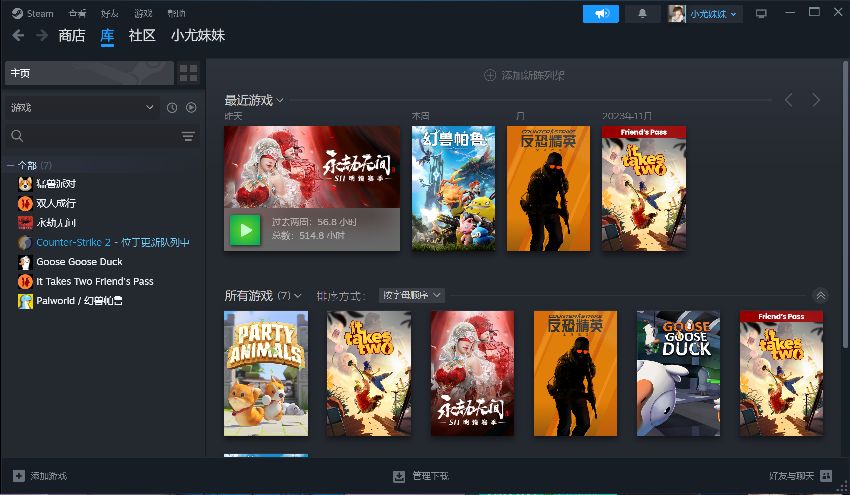The width and height of the screenshot is (850, 495).
Task: Open the 查看 menu
Action: pyautogui.click(x=78, y=14)
